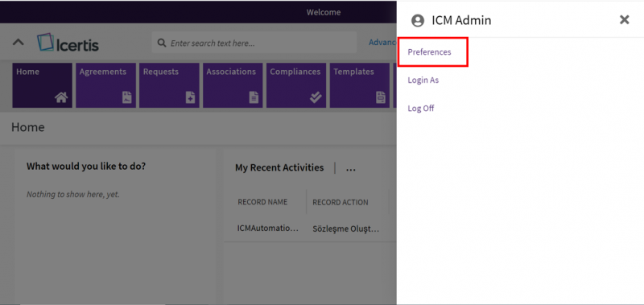Image resolution: width=644 pixels, height=305 pixels.
Task: Click the document icon on the Associations tile
Action: coord(254,97)
